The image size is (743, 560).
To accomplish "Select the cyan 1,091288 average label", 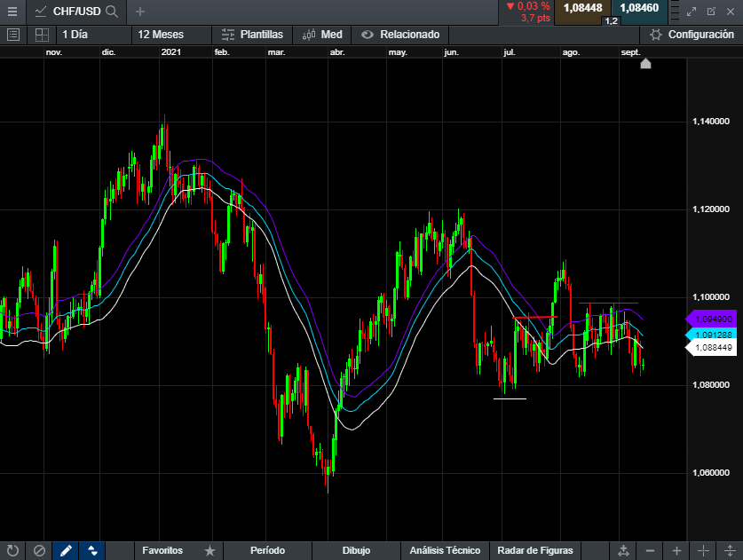I will 711,335.
